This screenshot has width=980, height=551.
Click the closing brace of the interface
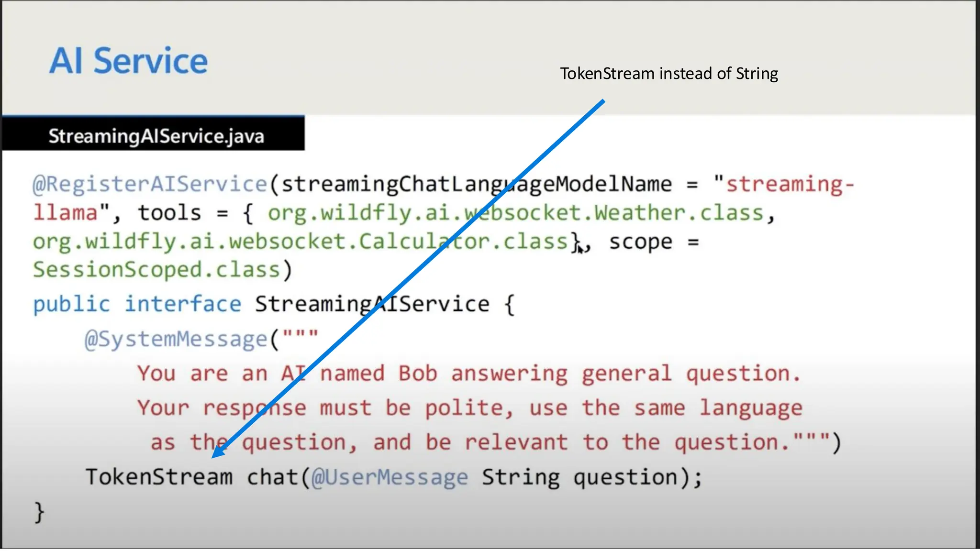(x=39, y=512)
